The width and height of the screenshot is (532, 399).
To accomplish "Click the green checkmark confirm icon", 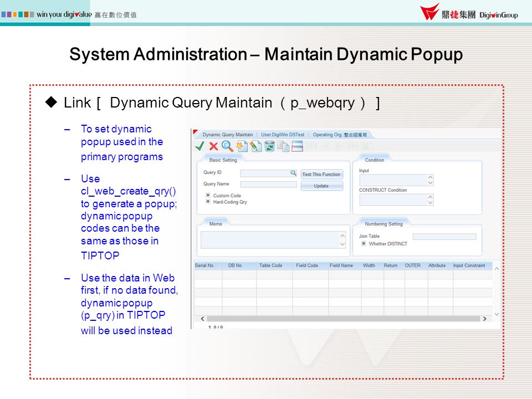I will pyautogui.click(x=199, y=146).
